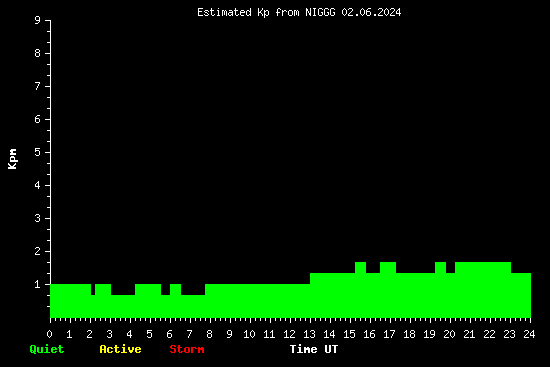Click the 'Kpm' vertical axis label
The image size is (550, 367).
point(13,159)
